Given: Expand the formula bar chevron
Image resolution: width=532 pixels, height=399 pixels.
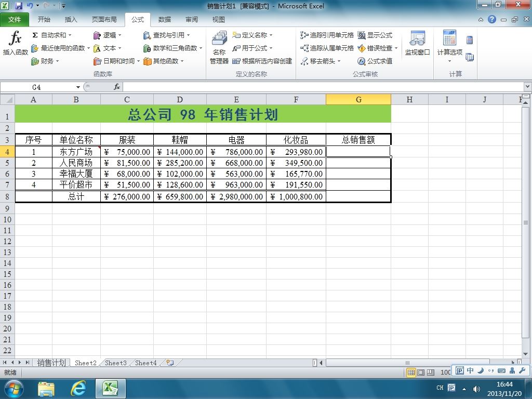Looking at the screenshot, I should pos(528,87).
